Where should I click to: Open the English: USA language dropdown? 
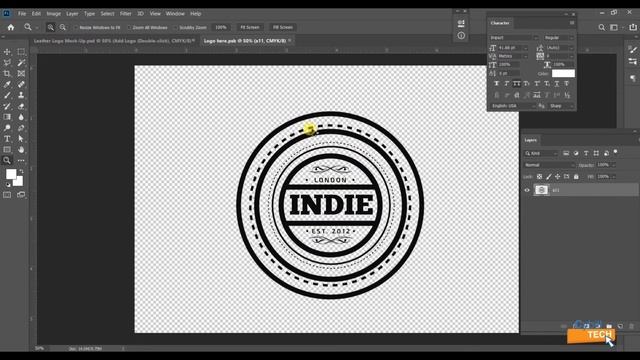tap(513, 106)
